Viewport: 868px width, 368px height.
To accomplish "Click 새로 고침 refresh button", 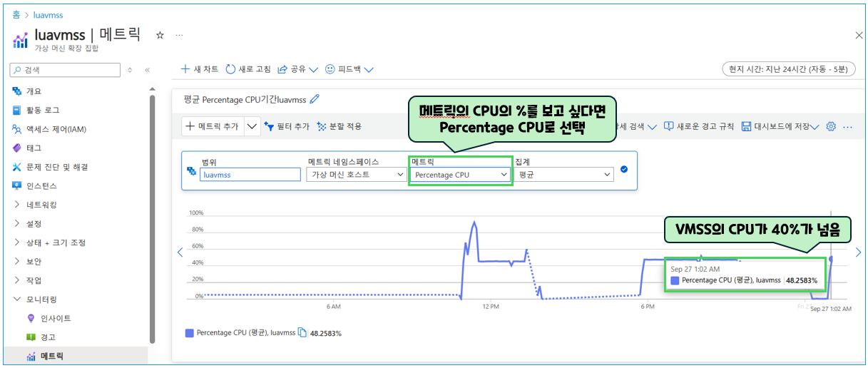I will (x=247, y=69).
